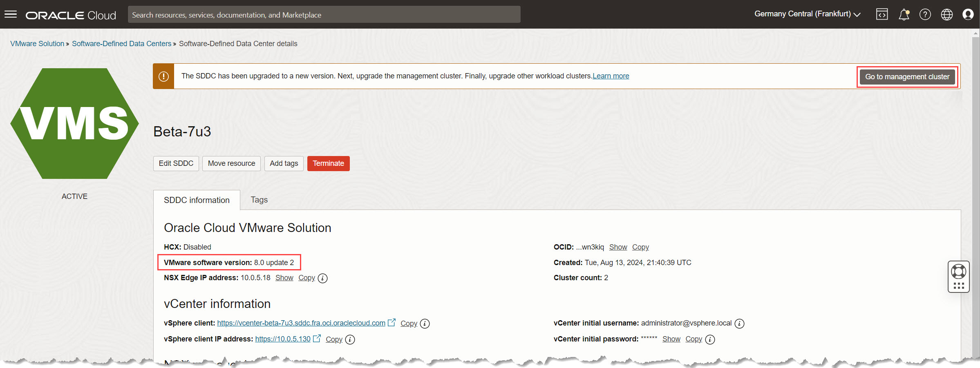Open the notifications bell

coord(904,15)
